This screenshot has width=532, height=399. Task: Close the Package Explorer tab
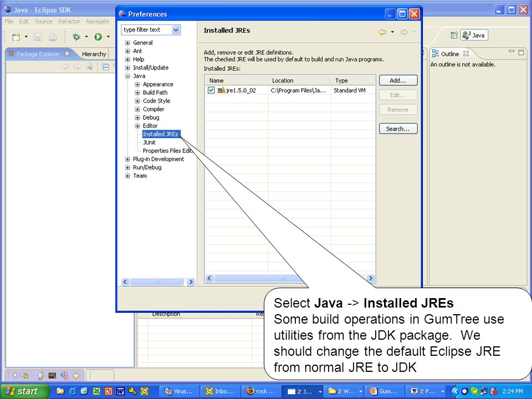(x=67, y=54)
